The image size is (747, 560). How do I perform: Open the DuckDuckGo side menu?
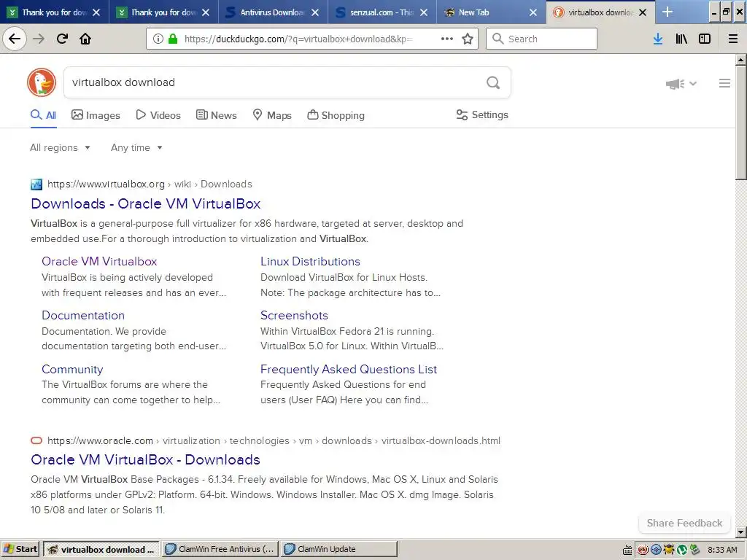tap(724, 83)
